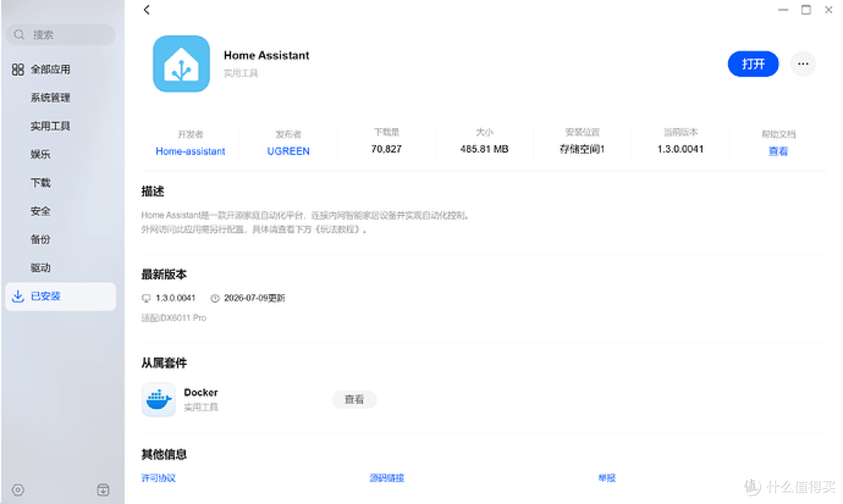Image resolution: width=843 pixels, height=504 pixels.
Task: Click the 已安装 download icon
Action: pyautogui.click(x=18, y=296)
